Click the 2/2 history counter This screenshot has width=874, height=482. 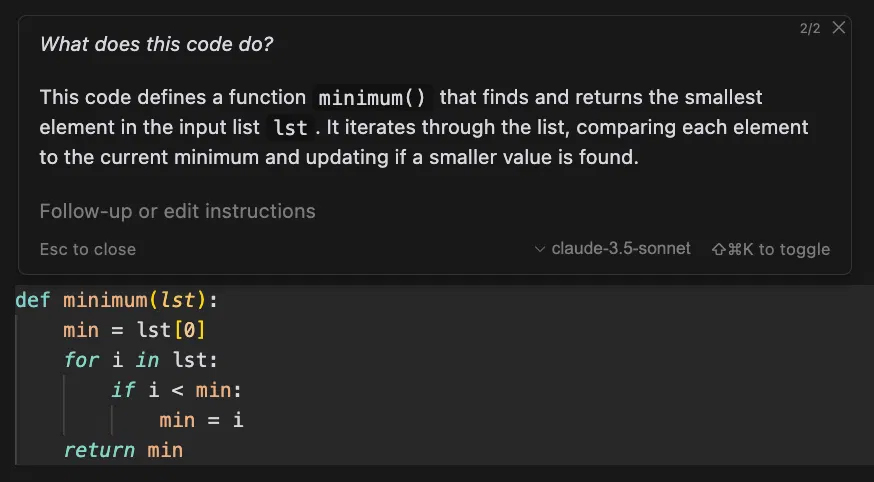tap(810, 29)
